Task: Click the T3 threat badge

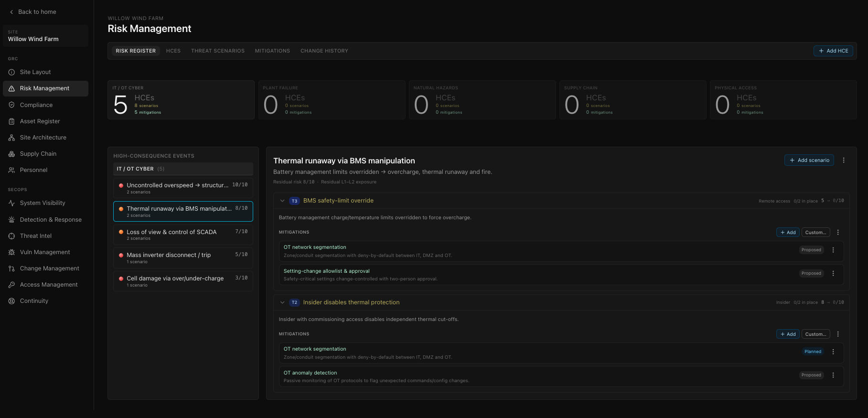Action: coord(294,201)
